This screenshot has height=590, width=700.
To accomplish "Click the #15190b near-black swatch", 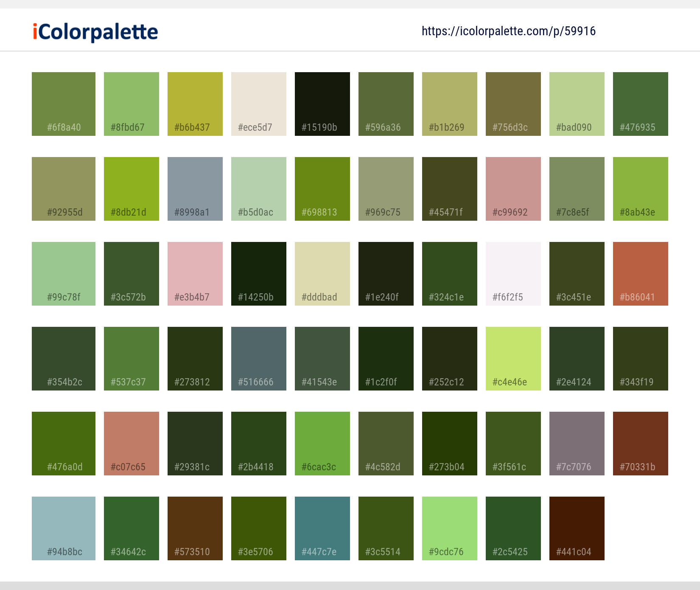I will click(x=322, y=104).
